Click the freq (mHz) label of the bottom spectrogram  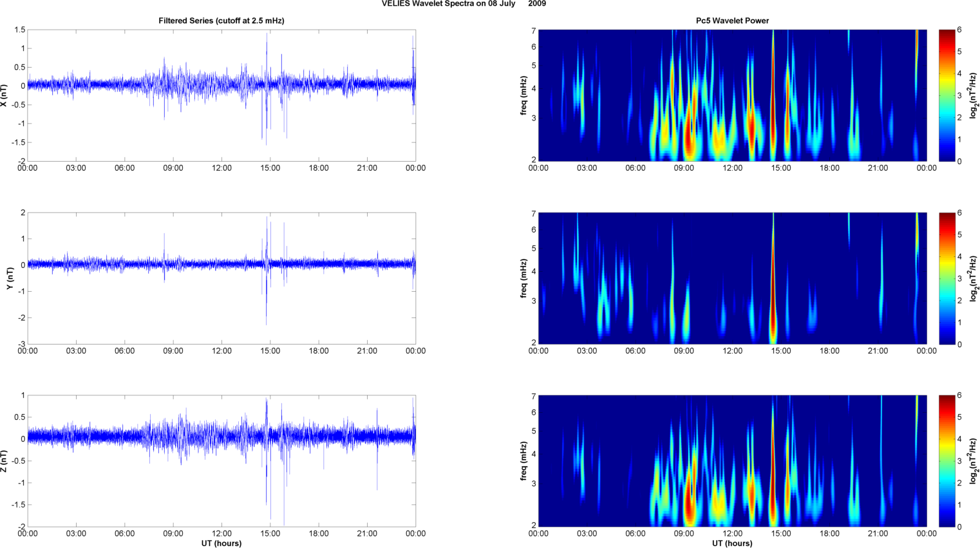click(x=524, y=461)
